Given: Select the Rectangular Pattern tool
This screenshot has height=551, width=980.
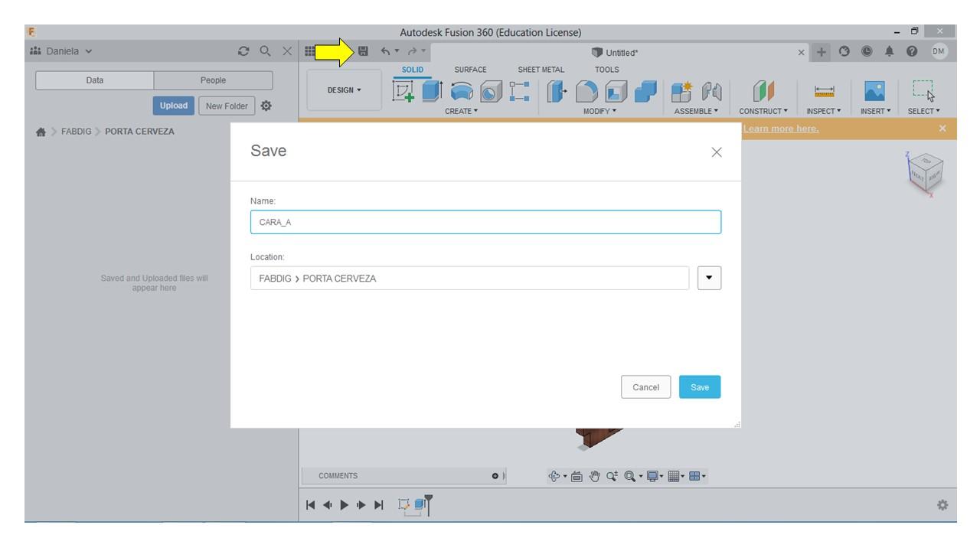Looking at the screenshot, I should pyautogui.click(x=519, y=92).
